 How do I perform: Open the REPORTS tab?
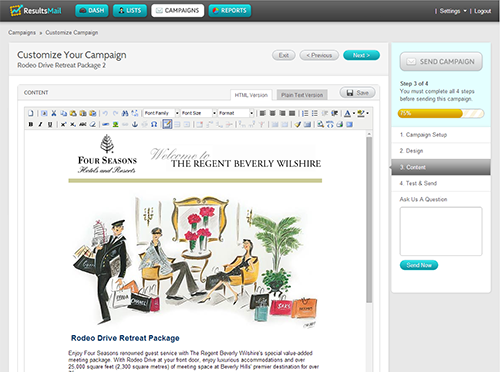[x=230, y=11]
